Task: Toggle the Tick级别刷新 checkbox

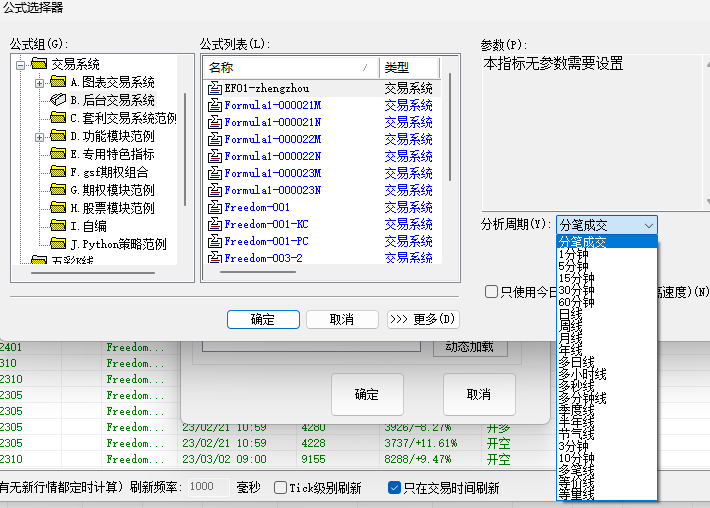Action: pos(280,488)
